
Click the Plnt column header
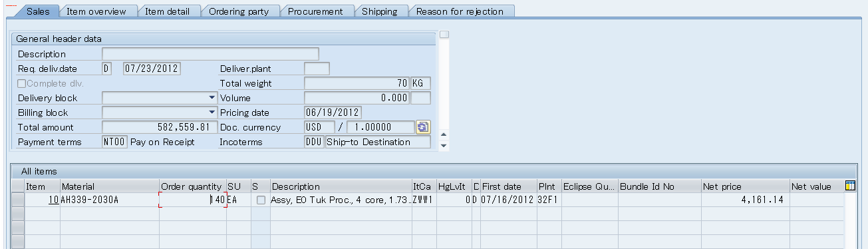[549, 186]
